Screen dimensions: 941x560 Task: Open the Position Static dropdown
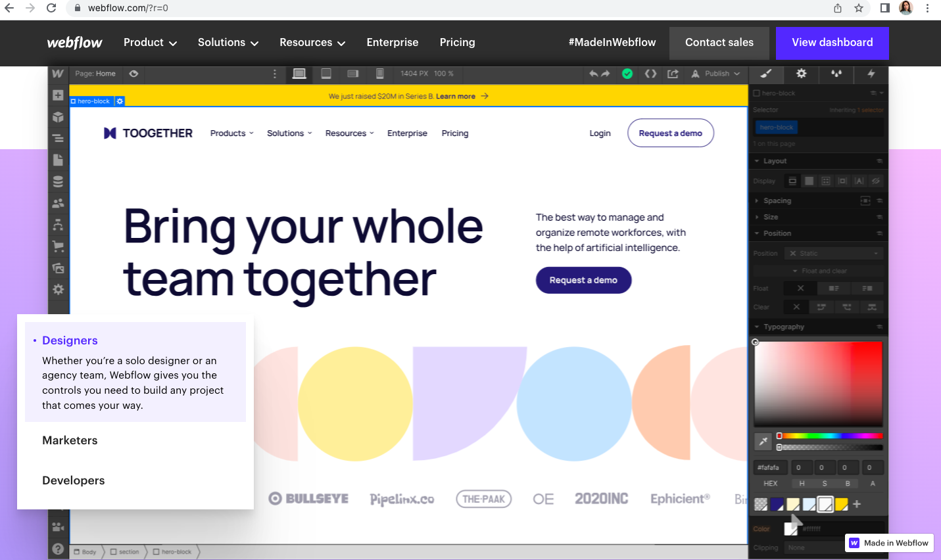(834, 253)
